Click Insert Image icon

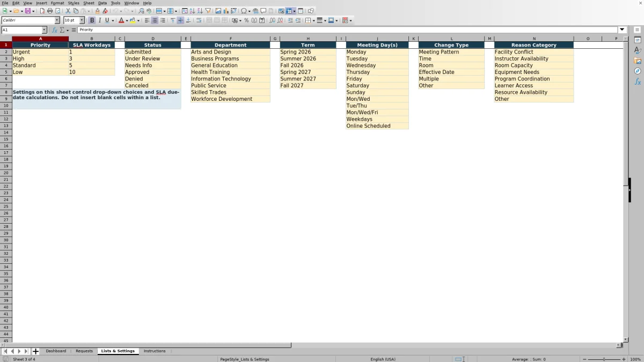tap(218, 11)
